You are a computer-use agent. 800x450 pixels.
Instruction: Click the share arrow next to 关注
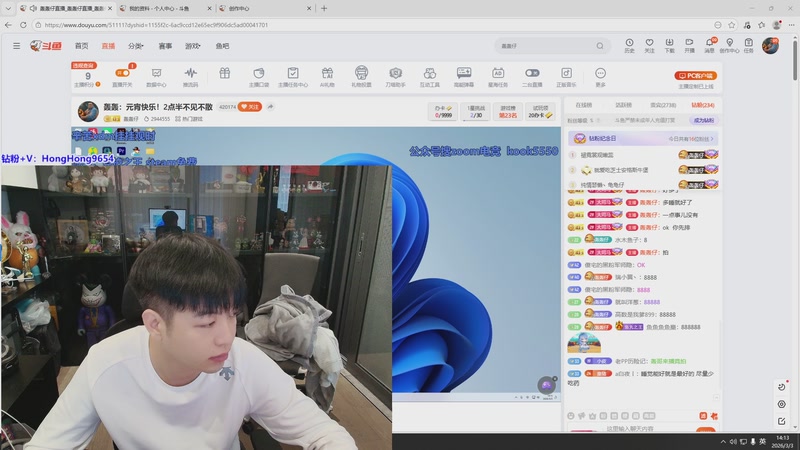tap(270, 106)
